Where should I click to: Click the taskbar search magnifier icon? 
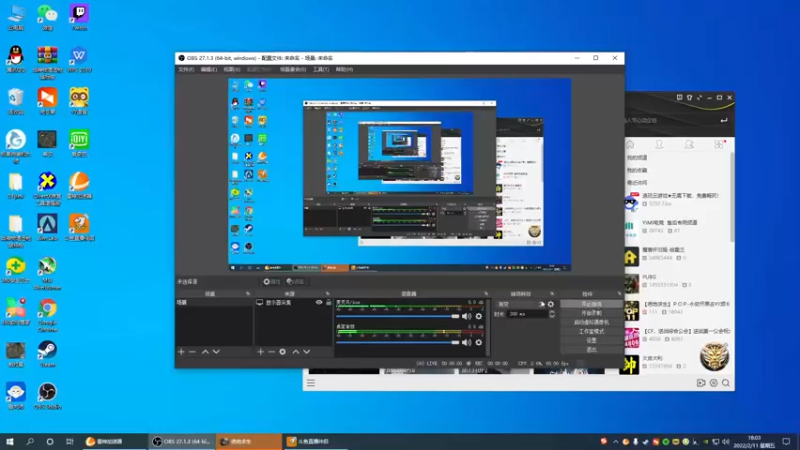pyautogui.click(x=30, y=441)
